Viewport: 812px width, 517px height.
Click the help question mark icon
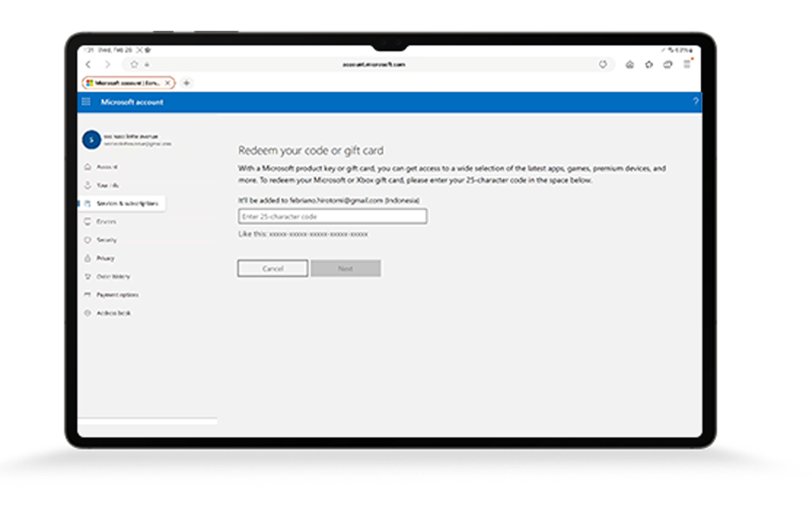696,102
